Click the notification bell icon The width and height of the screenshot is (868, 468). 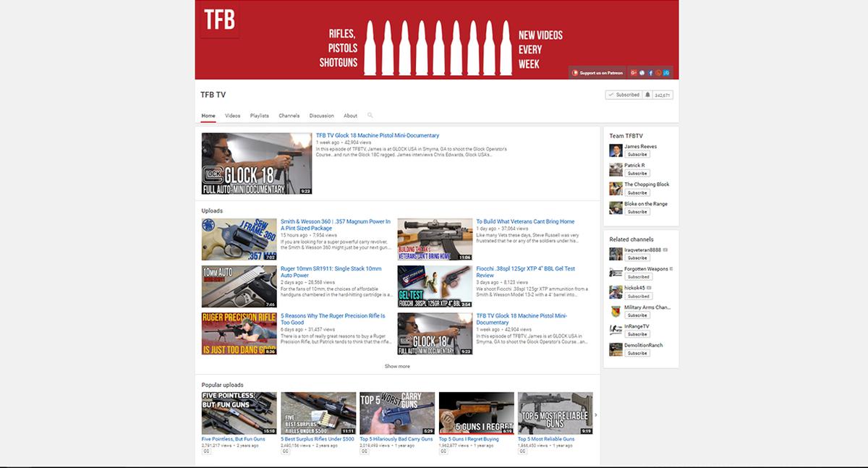[648, 95]
